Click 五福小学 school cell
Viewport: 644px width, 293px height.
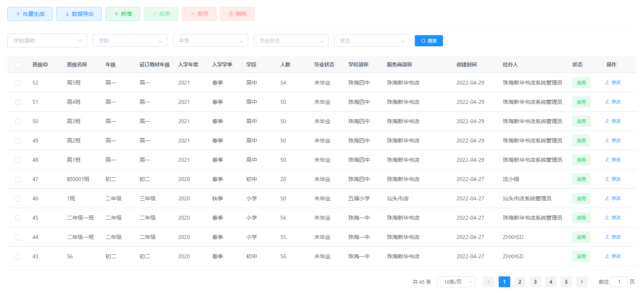coord(359,198)
